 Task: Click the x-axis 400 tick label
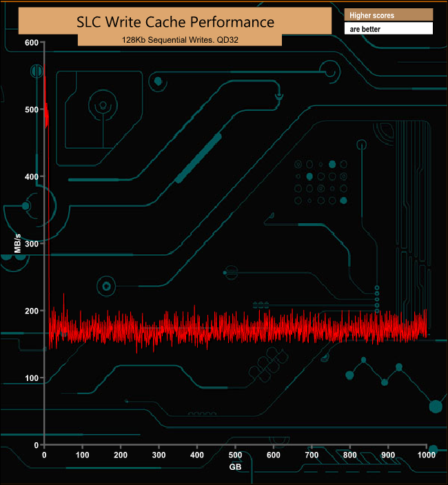[x=196, y=455]
